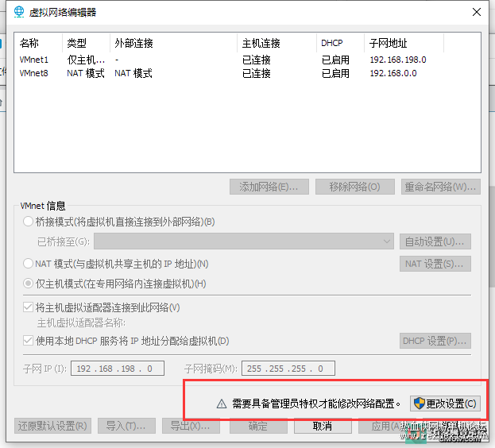Select the NAT 模式 radio button

[28, 263]
